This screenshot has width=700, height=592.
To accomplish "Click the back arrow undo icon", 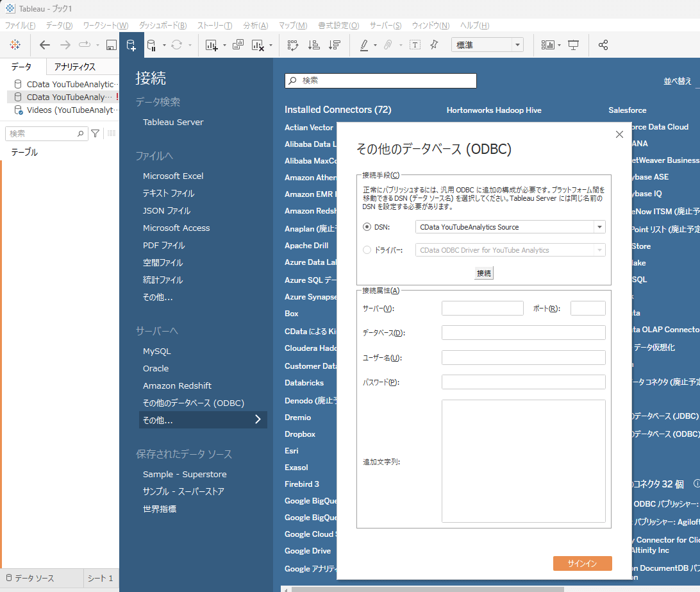I will click(45, 45).
